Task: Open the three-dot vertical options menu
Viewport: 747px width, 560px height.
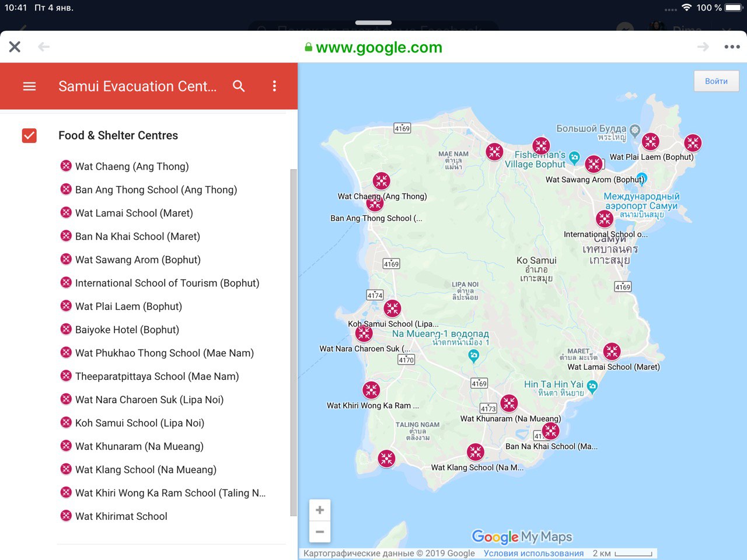Action: [274, 86]
